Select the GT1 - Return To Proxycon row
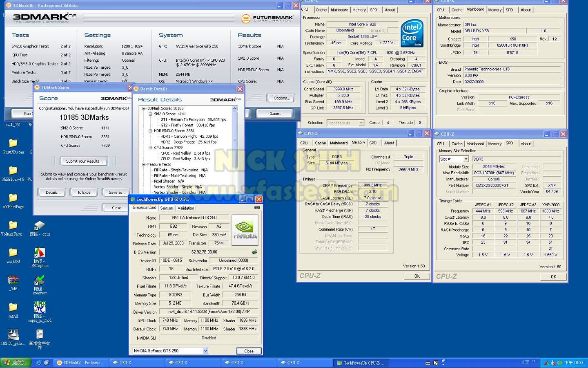The height and width of the screenshot is (368, 588). [193, 120]
